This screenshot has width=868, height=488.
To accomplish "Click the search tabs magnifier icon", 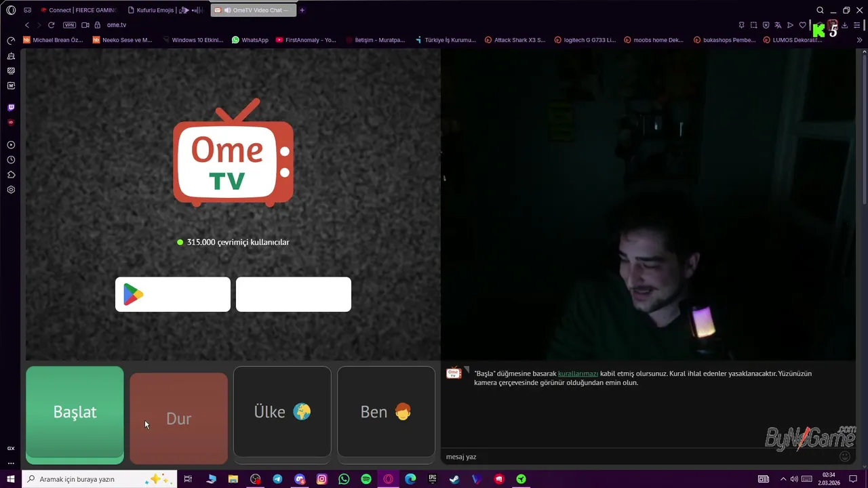I will (820, 10).
